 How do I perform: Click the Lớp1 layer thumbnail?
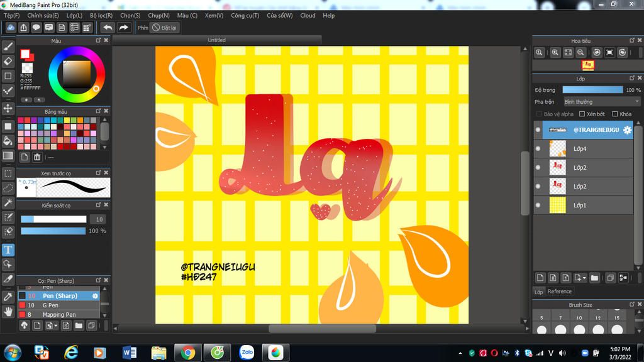coord(557,206)
